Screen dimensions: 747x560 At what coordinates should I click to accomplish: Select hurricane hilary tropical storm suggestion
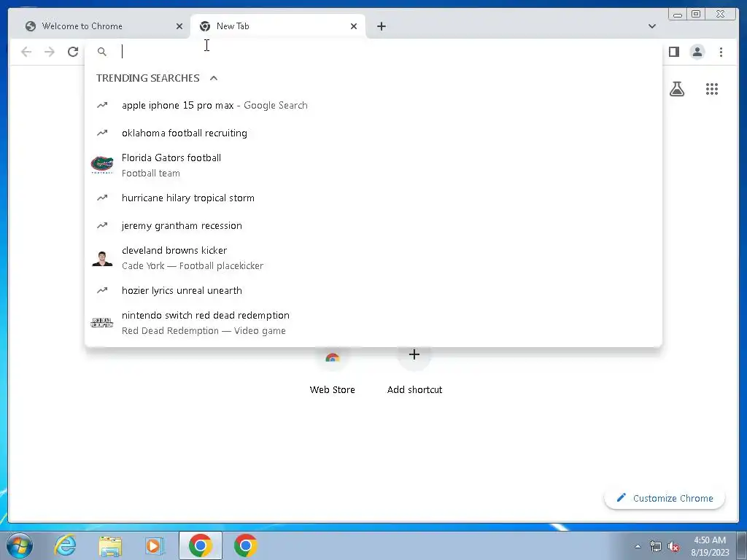(373, 198)
